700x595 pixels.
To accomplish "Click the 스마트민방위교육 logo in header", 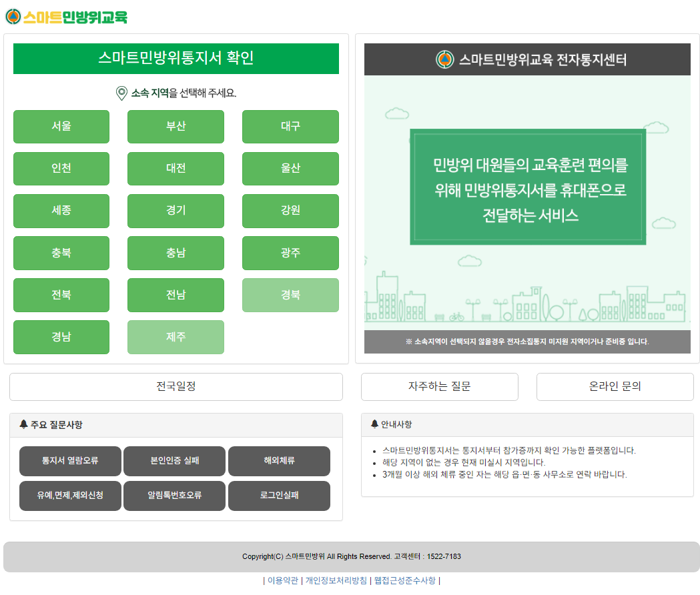I will click(x=66, y=17).
